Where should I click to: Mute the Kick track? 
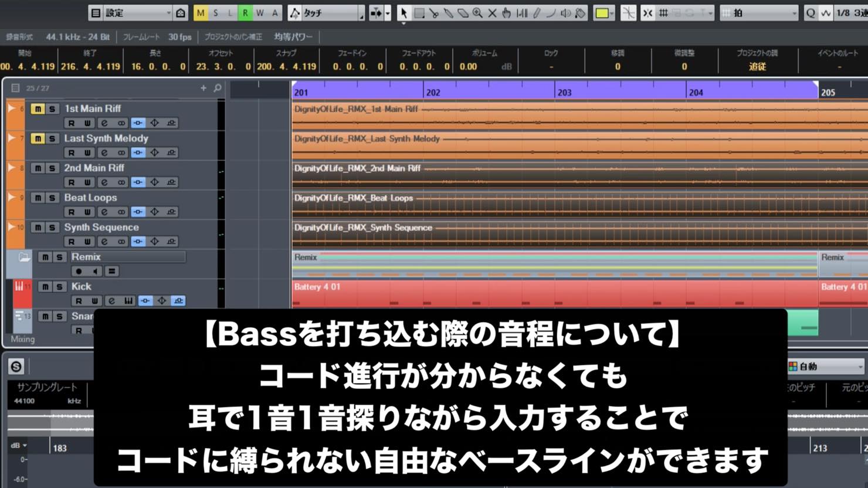click(x=45, y=287)
